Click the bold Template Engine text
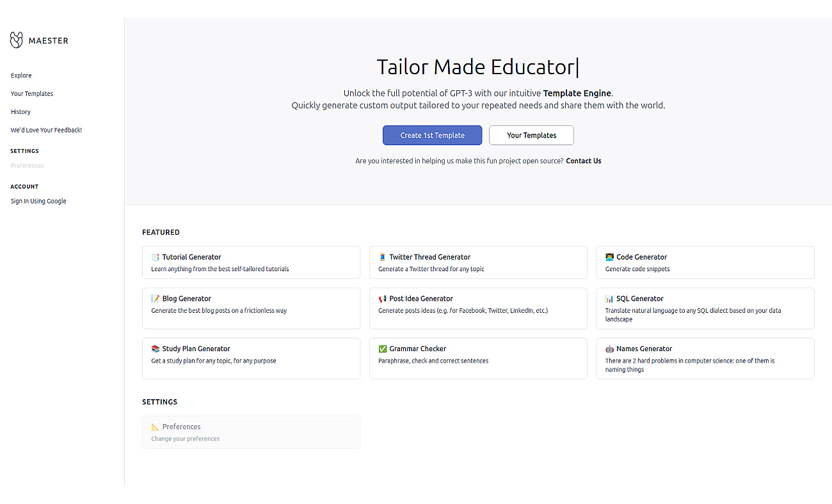This screenshot has width=832, height=504. 577,93
